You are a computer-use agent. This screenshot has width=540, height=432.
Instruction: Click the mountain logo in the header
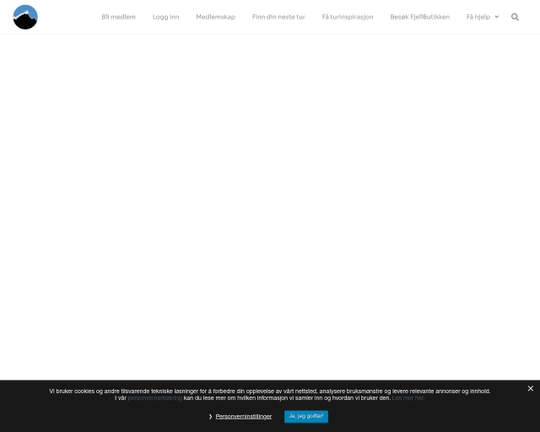click(x=25, y=17)
